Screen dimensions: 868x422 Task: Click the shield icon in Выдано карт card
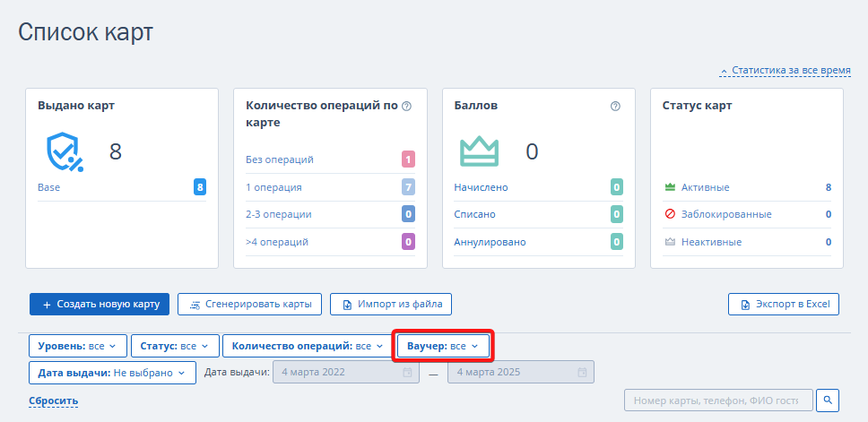point(65,151)
